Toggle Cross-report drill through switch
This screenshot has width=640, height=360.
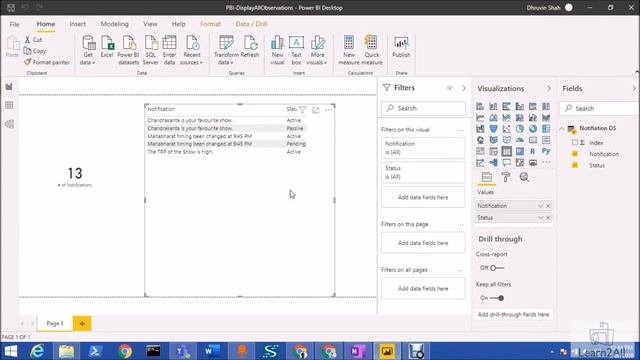click(x=497, y=268)
